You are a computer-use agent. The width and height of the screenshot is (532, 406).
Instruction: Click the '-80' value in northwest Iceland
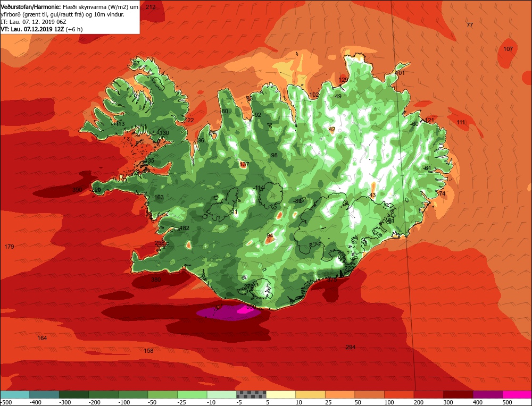224,112
